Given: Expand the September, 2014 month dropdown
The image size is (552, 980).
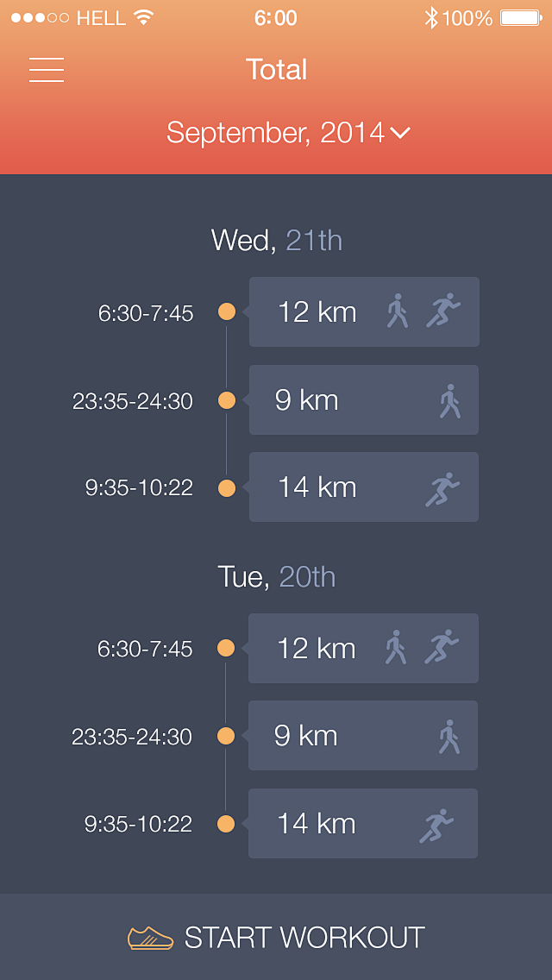Looking at the screenshot, I should click(276, 133).
